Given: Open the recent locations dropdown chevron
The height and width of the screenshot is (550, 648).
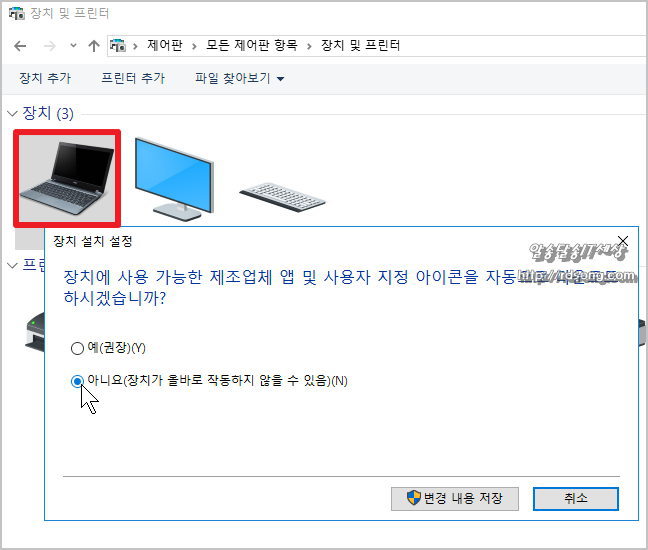Looking at the screenshot, I should point(73,45).
